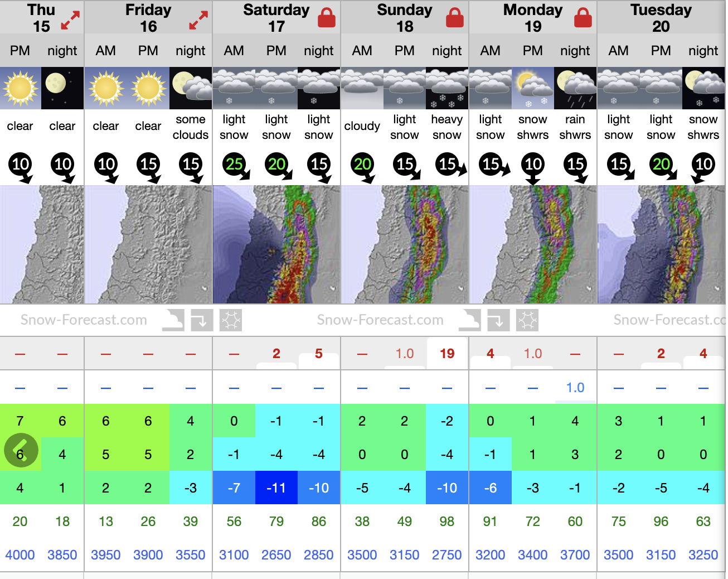Click Sunday night 19 cm snowfall value
The image size is (728, 579).
447,354
